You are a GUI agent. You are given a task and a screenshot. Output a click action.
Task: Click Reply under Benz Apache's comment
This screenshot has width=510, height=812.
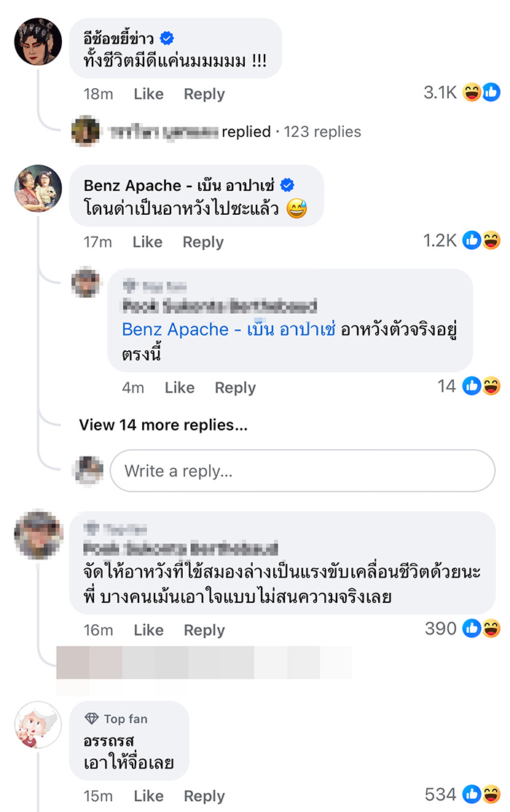click(x=203, y=242)
